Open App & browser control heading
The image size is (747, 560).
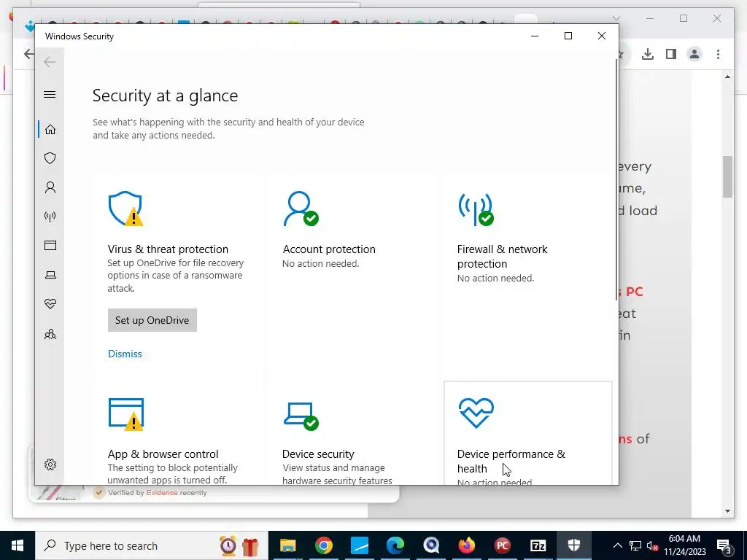(163, 454)
